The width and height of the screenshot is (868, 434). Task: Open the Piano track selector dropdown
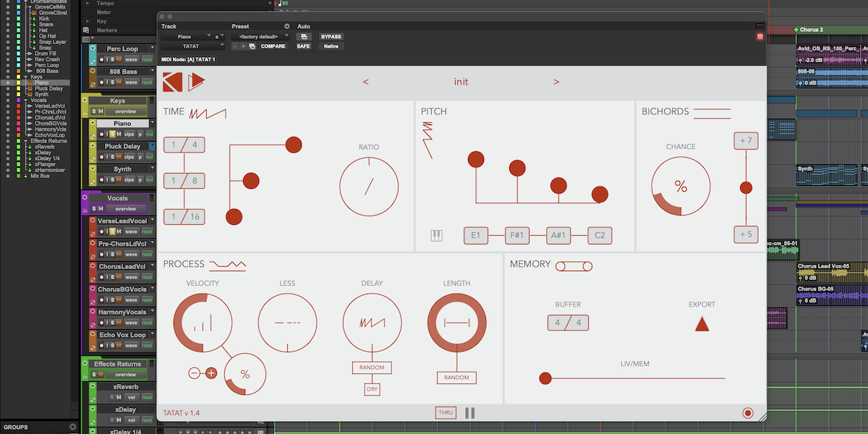(187, 36)
